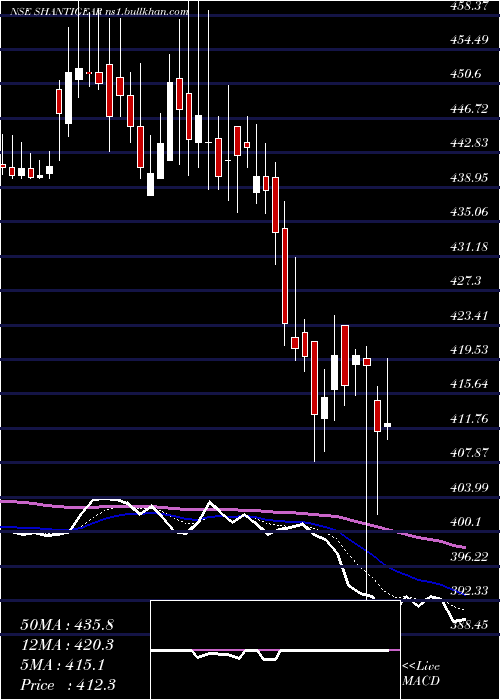Click inside the MACD indicator panel
This screenshot has width=500, height=700.
pyautogui.click(x=275, y=650)
